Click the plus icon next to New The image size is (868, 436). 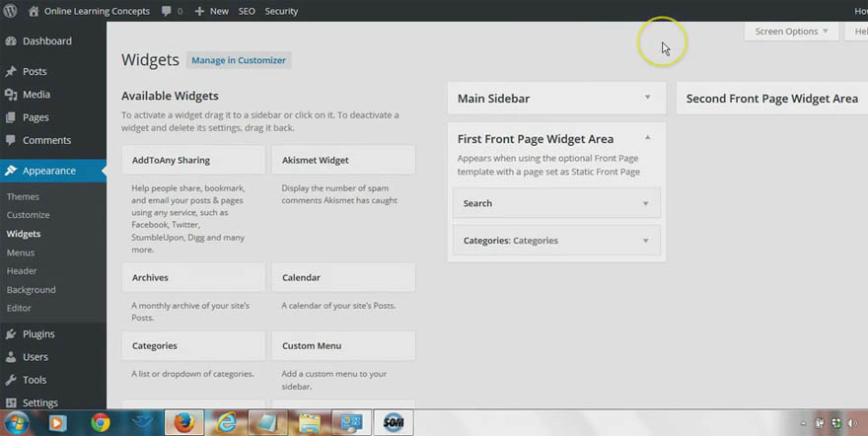point(199,11)
